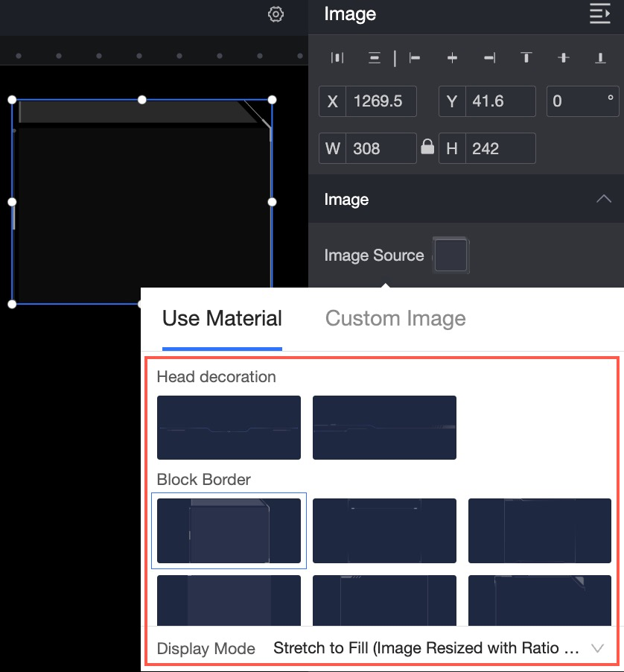The height and width of the screenshot is (672, 624).
Task: Switch to the Custom Image tab
Action: [x=395, y=318]
